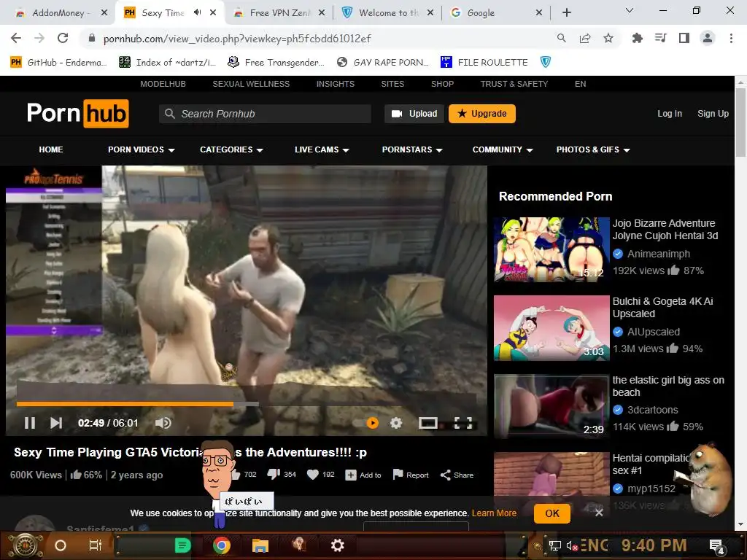Open the Animeanimph channel link
The width and height of the screenshot is (747, 560).
659,254
